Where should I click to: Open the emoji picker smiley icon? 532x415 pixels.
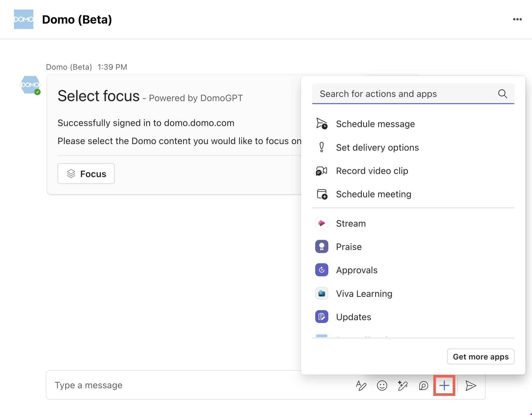(x=382, y=386)
